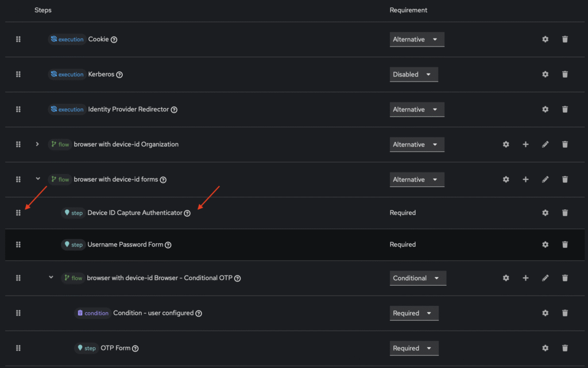The image size is (588, 368).
Task: Add step to browser with device-id Organization flow
Action: click(x=525, y=144)
